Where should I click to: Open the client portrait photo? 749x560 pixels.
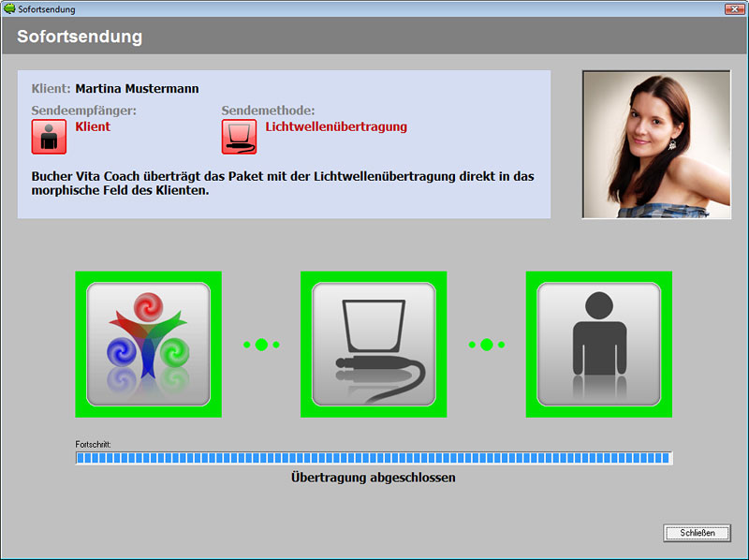pos(656,144)
